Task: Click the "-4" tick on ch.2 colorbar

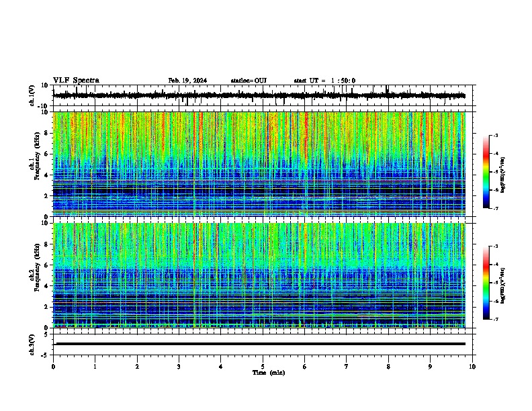Action: click(x=495, y=265)
